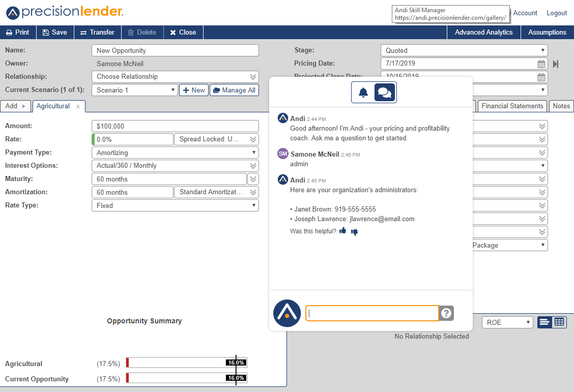The image size is (574, 392).
Task: Open the Add product tab menu
Action: (x=15, y=106)
